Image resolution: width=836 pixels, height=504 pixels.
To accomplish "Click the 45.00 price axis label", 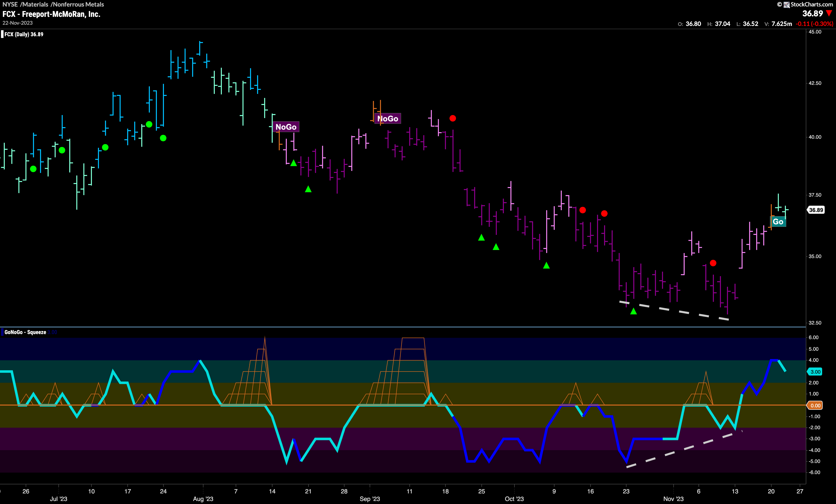I will coord(815,32).
